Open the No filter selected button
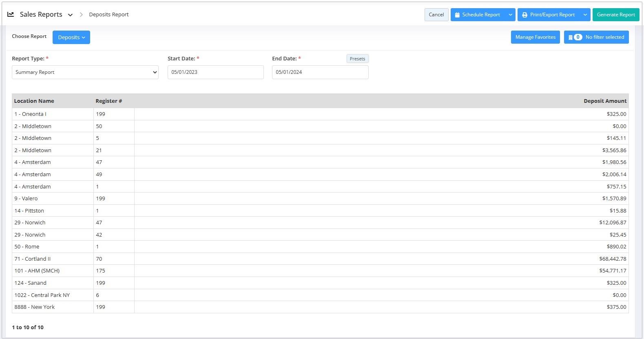 point(596,37)
